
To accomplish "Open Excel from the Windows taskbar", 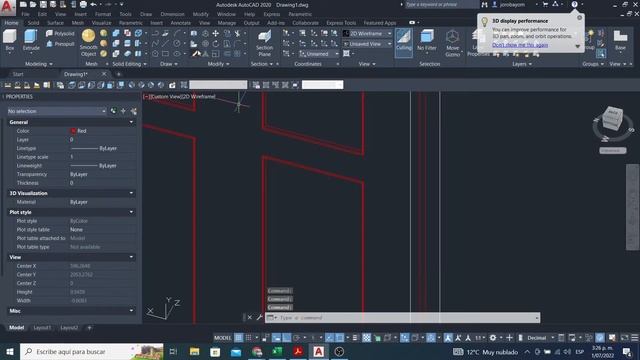I will [x=278, y=351].
